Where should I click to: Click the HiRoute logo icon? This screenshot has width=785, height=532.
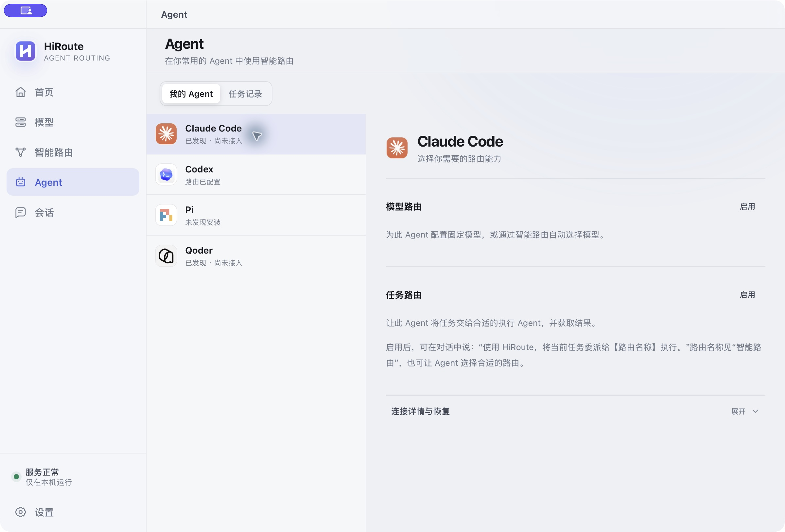(25, 51)
